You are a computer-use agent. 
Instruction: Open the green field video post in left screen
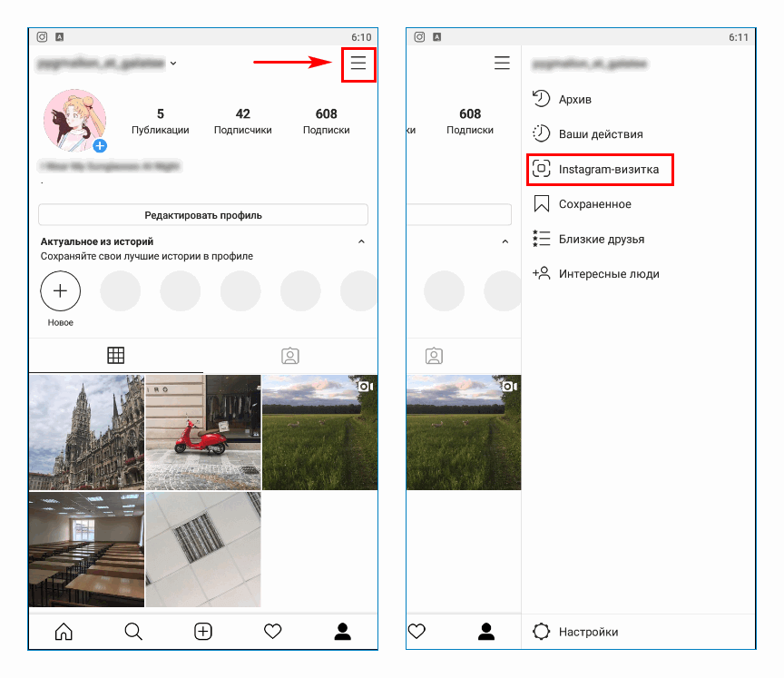(320, 433)
